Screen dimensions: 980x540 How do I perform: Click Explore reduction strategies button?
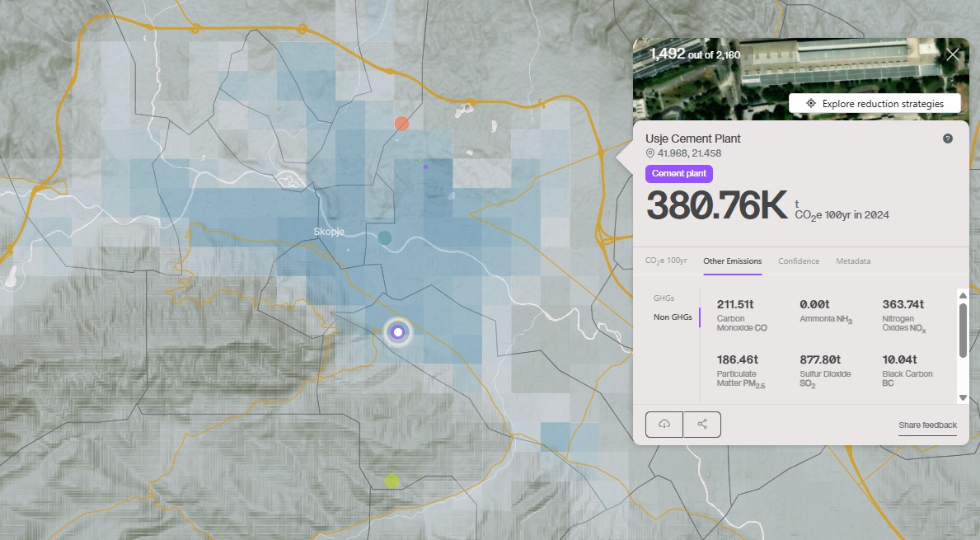point(875,104)
